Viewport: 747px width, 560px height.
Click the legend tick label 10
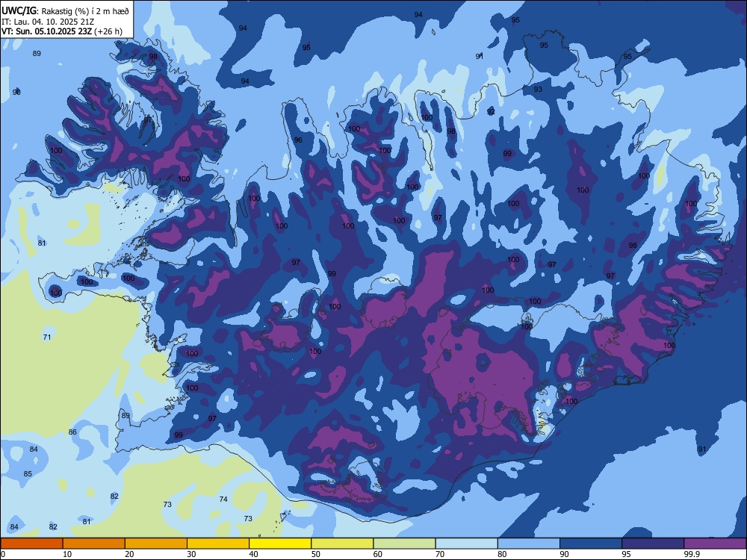pos(67,554)
